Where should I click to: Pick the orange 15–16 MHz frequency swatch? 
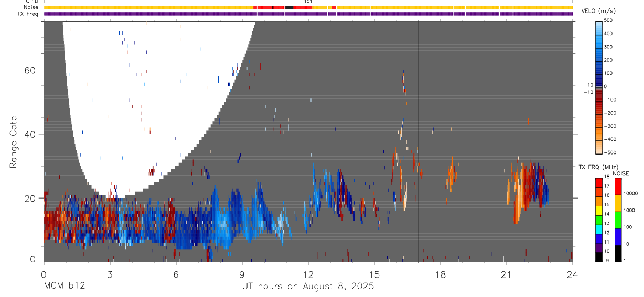599,201
